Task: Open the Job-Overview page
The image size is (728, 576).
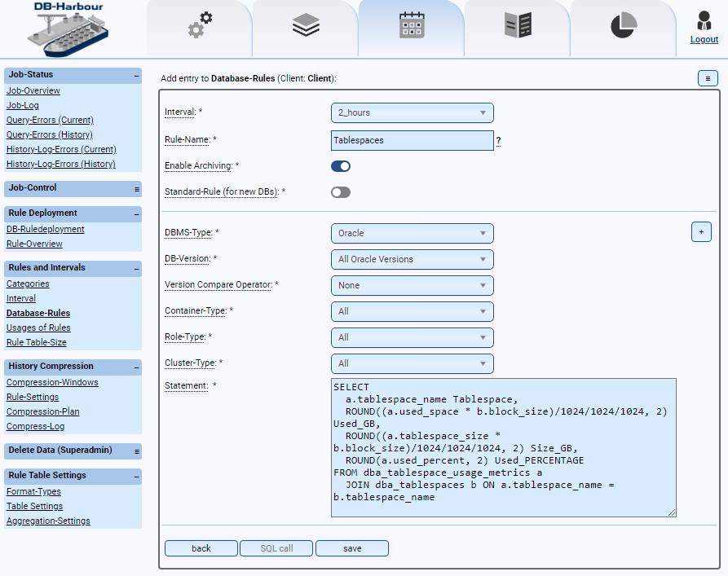Action: (x=33, y=90)
